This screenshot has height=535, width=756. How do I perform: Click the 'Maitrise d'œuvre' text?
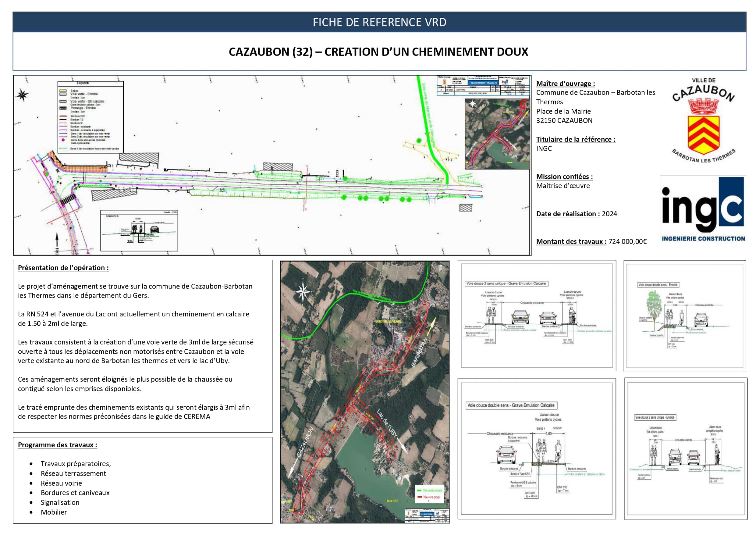pyautogui.click(x=563, y=186)
